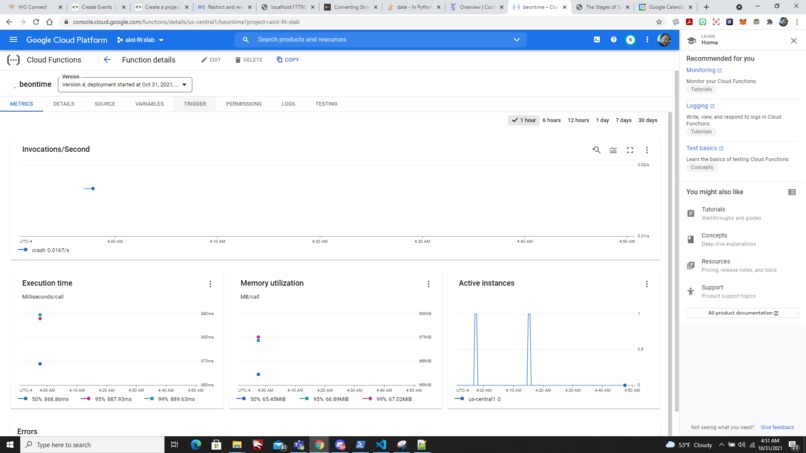This screenshot has width=806, height=453.
Task: Switch to the Testing tab
Action: [326, 104]
